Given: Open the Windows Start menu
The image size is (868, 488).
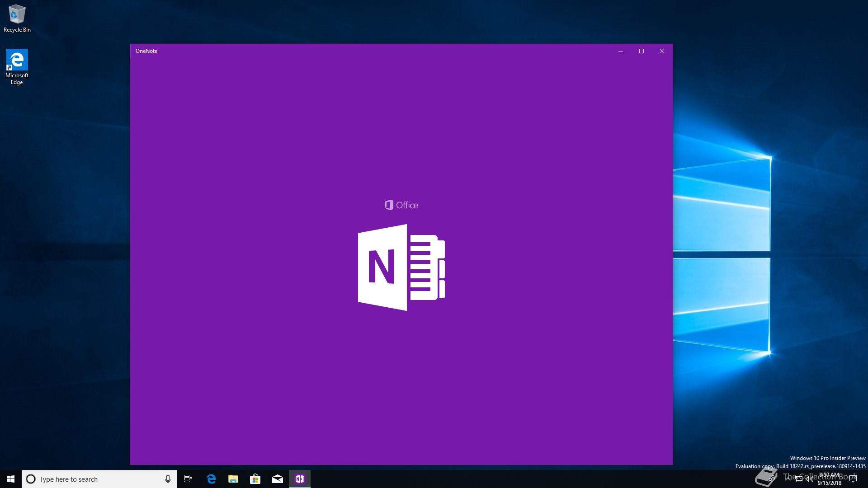Looking at the screenshot, I should click(11, 479).
